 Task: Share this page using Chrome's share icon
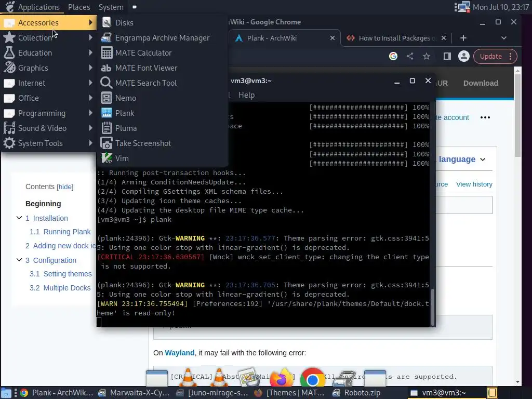click(x=410, y=56)
